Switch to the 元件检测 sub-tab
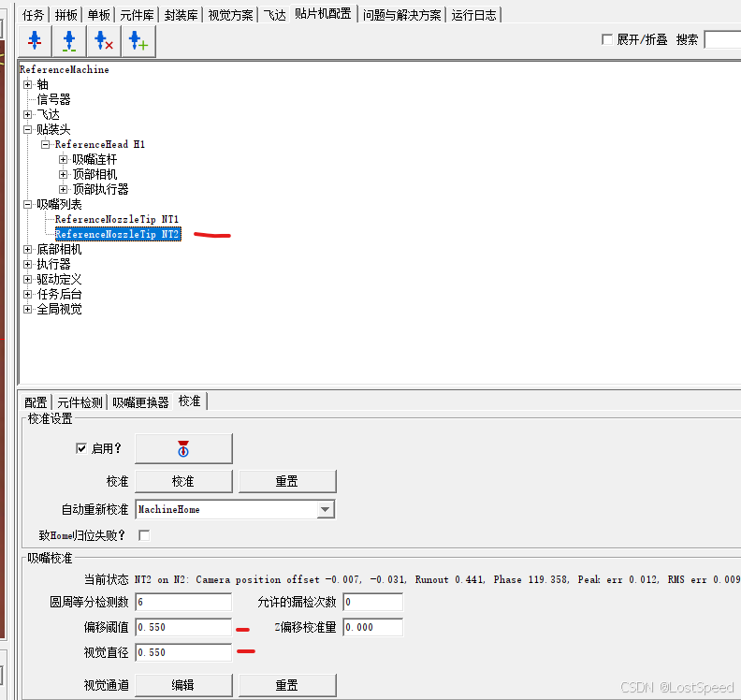Screen dimensions: 741x700 [80, 402]
